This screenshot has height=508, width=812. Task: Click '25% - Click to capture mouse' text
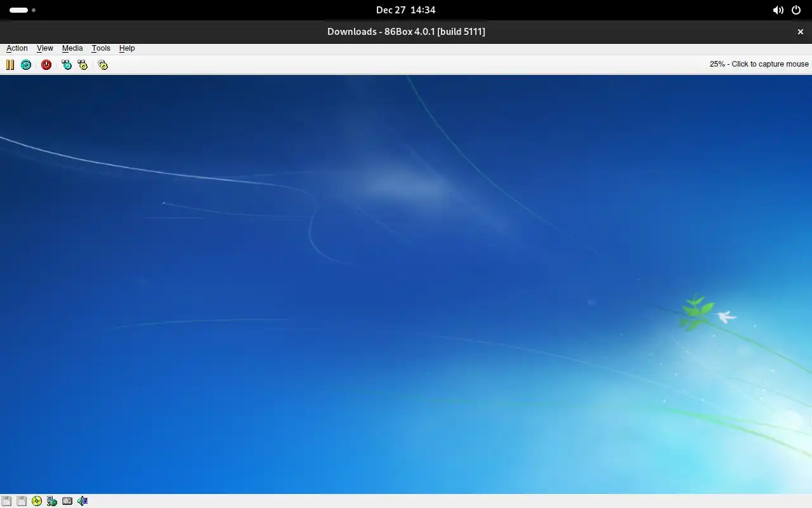[759, 64]
